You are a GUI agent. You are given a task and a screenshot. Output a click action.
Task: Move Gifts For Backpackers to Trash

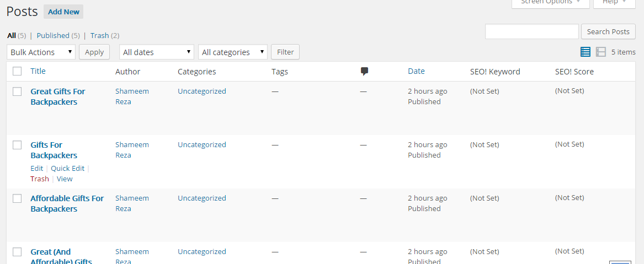40,179
